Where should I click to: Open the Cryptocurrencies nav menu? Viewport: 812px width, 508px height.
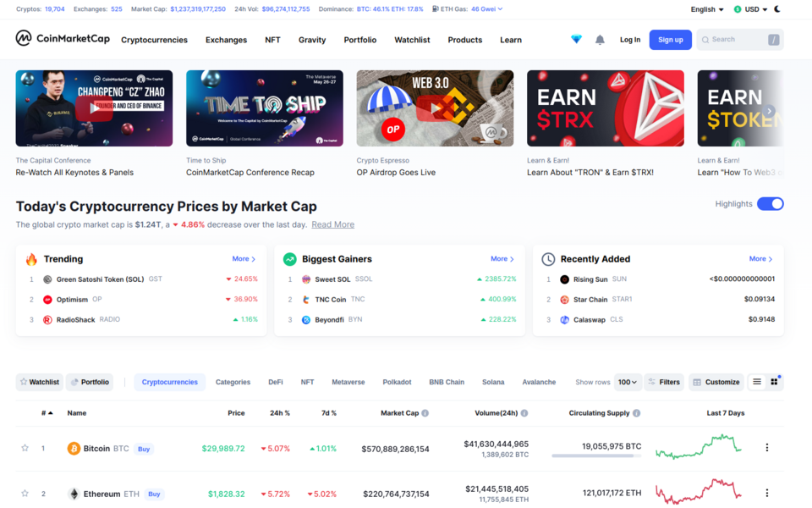(154, 40)
